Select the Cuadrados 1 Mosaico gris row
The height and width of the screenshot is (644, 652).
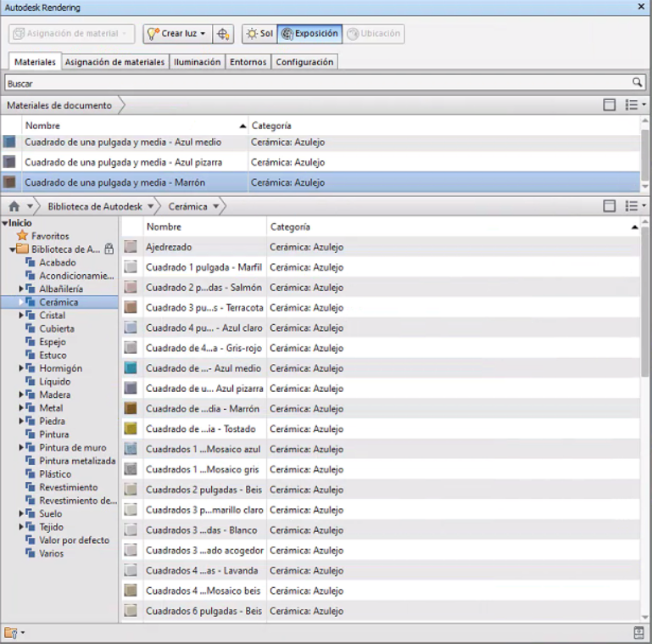coord(381,469)
